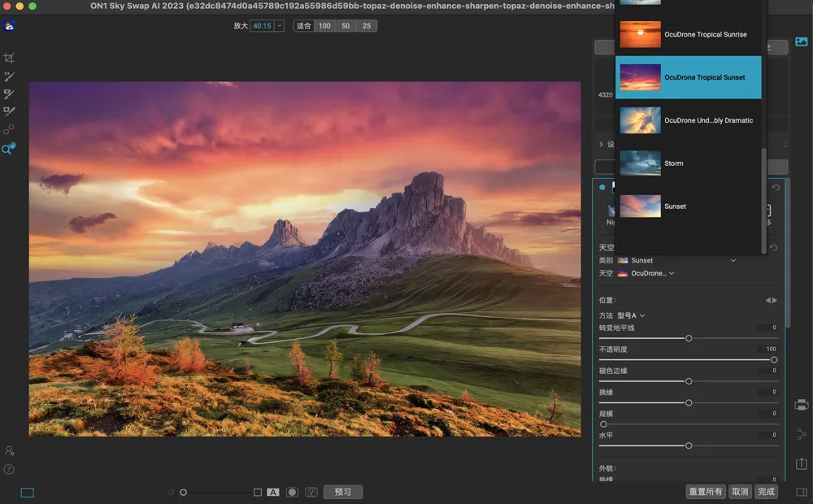813x504 pixels.
Task: Toggle the single image view mode icon
Action: tap(28, 492)
